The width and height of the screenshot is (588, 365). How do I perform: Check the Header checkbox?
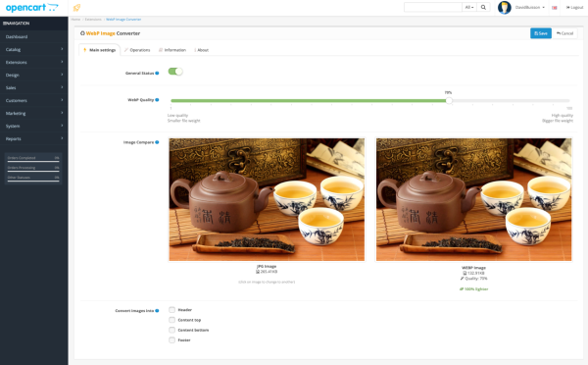point(171,310)
